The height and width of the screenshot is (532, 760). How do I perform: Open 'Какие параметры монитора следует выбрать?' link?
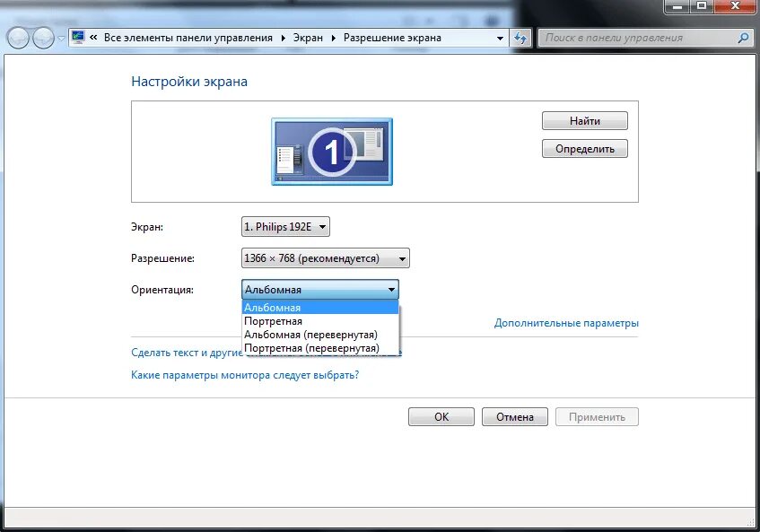tap(245, 375)
